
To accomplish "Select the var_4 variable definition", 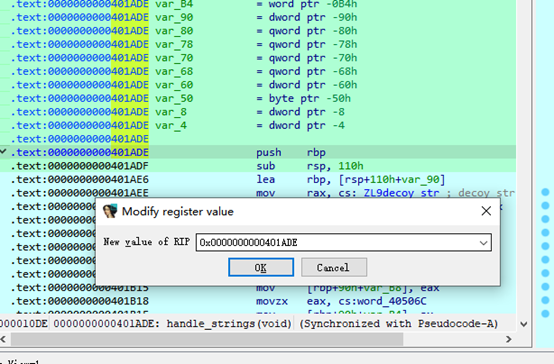I will coord(258,125).
